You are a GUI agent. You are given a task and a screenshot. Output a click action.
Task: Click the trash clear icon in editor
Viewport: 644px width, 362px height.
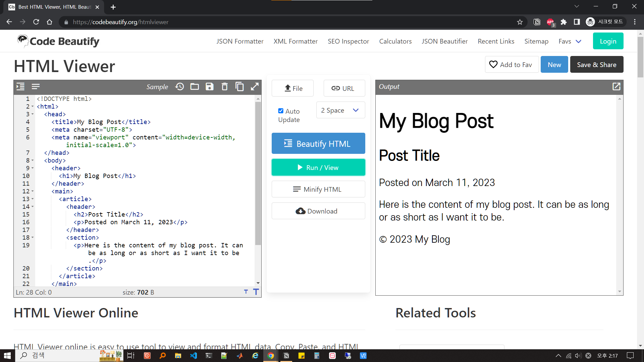(224, 87)
